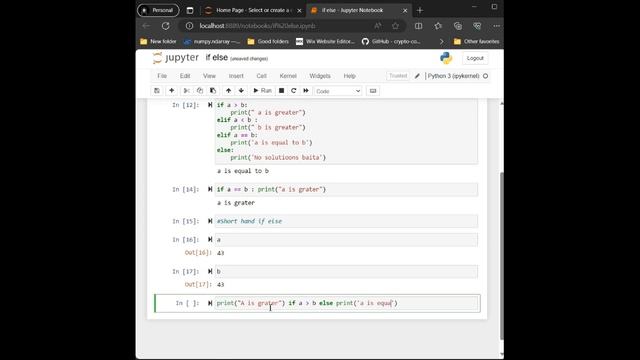Rename notebook by clicking 'if else' title
640x360 pixels.
[x=216, y=58]
